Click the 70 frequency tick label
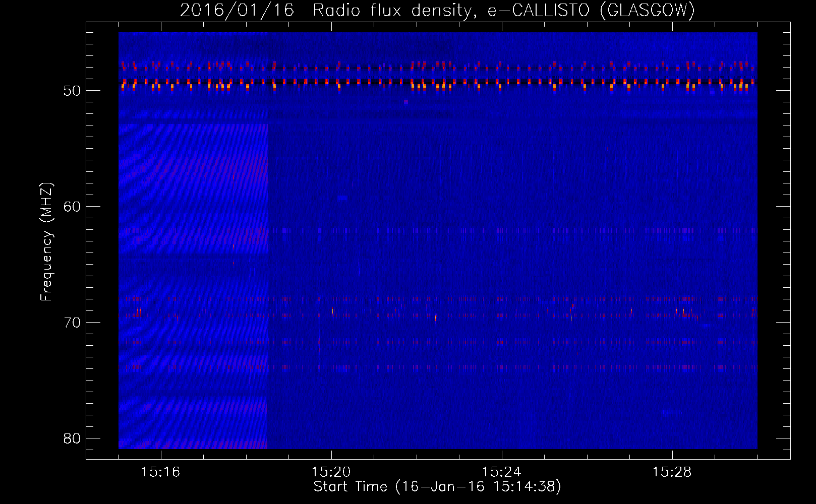The image size is (816, 504). (x=73, y=323)
